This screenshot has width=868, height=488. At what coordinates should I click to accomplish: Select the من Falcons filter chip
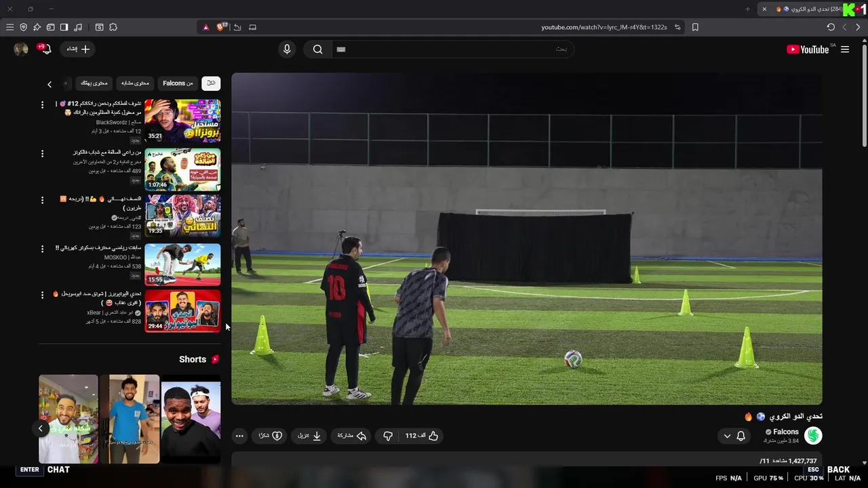178,83
